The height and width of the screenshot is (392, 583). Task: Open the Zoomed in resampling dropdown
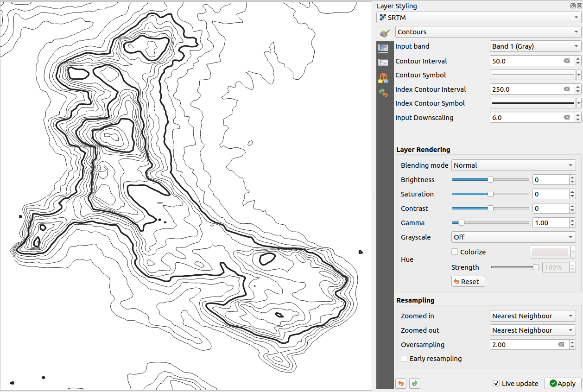[532, 316]
